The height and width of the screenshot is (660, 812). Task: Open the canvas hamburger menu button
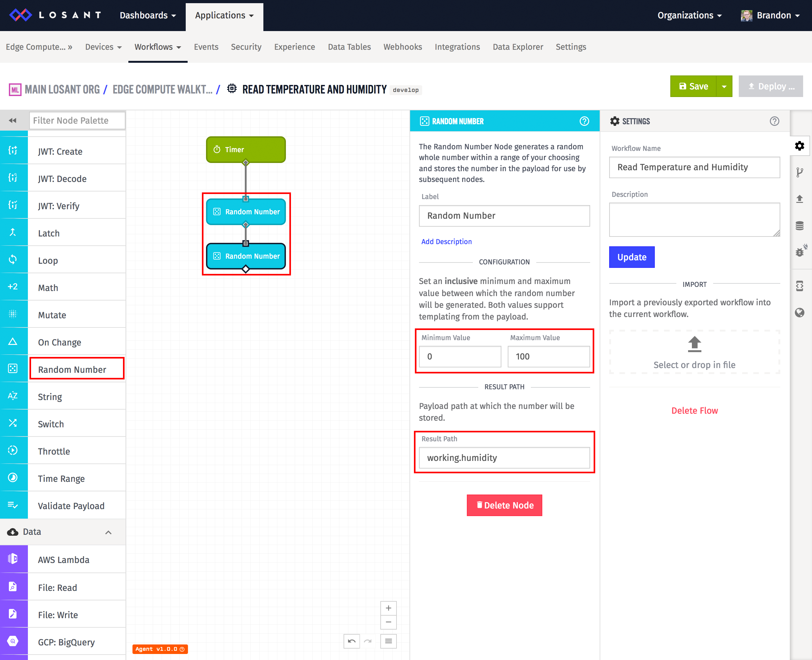click(389, 641)
